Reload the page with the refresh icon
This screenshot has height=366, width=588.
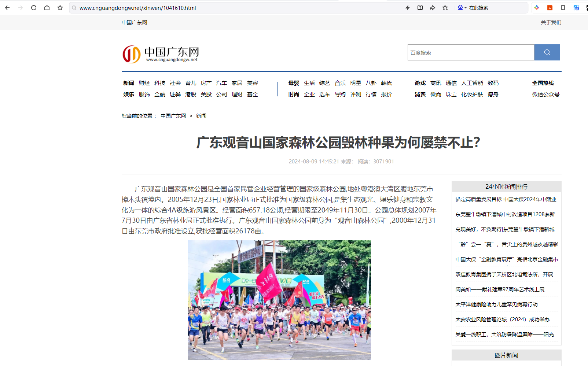point(34,8)
